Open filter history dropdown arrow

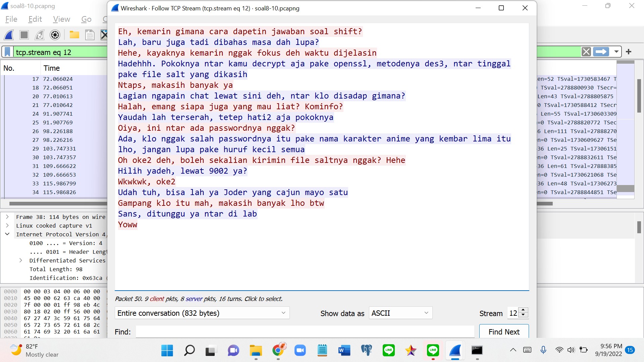point(616,52)
